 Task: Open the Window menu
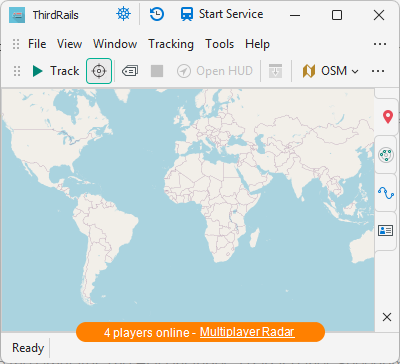pyautogui.click(x=115, y=44)
